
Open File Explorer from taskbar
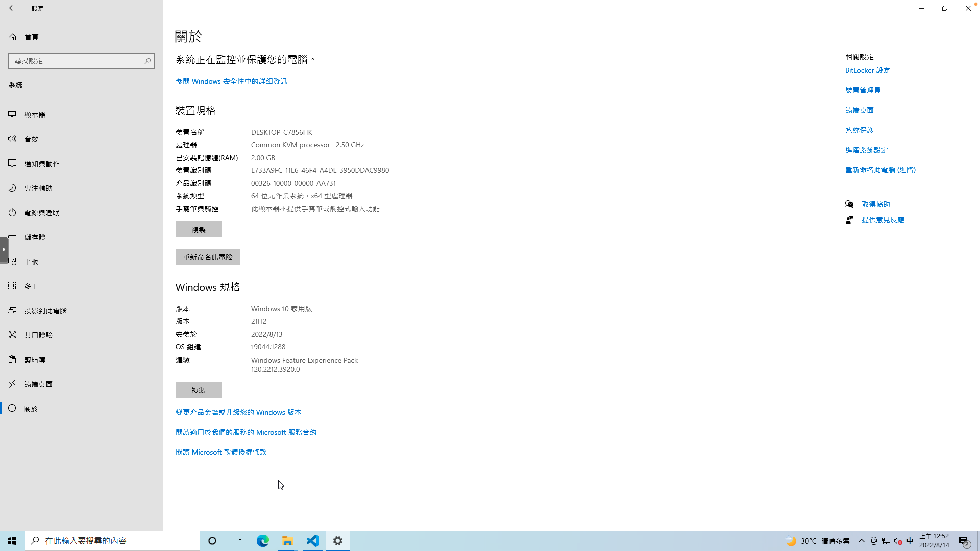(287, 541)
